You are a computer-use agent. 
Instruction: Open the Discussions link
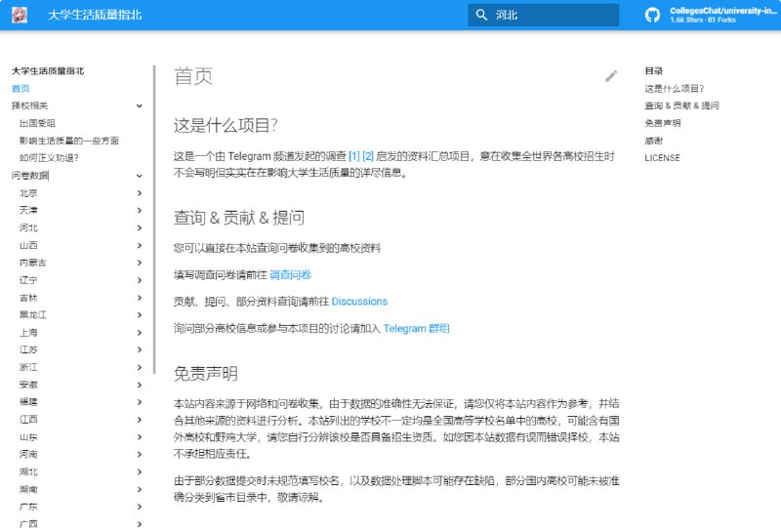pyautogui.click(x=359, y=302)
